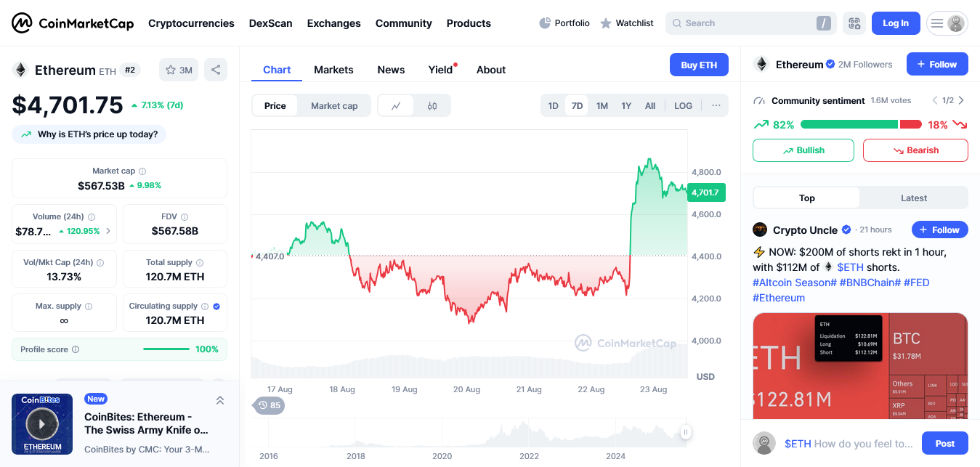Set chart range to 1D
This screenshot has height=467, width=980.
coord(553,106)
